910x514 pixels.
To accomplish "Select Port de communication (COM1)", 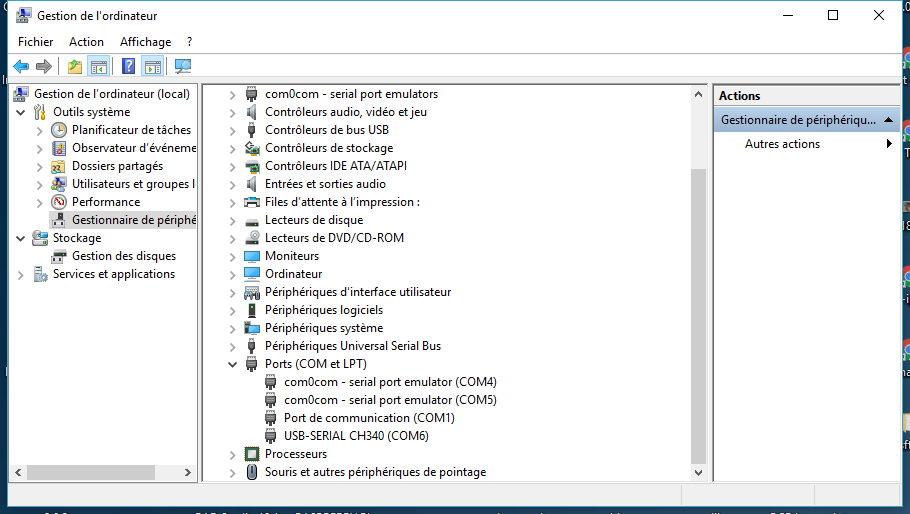I will [369, 418].
